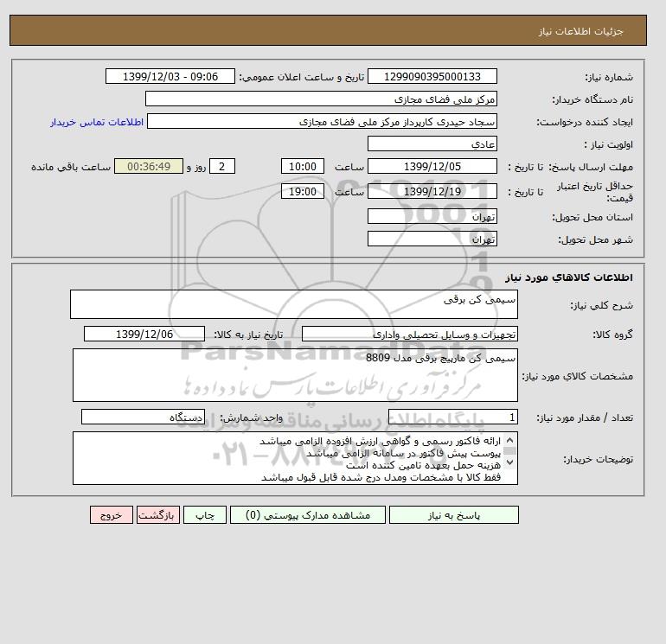Click the اطلاعات کالاهای مورد نیاز section heading

[569, 277]
